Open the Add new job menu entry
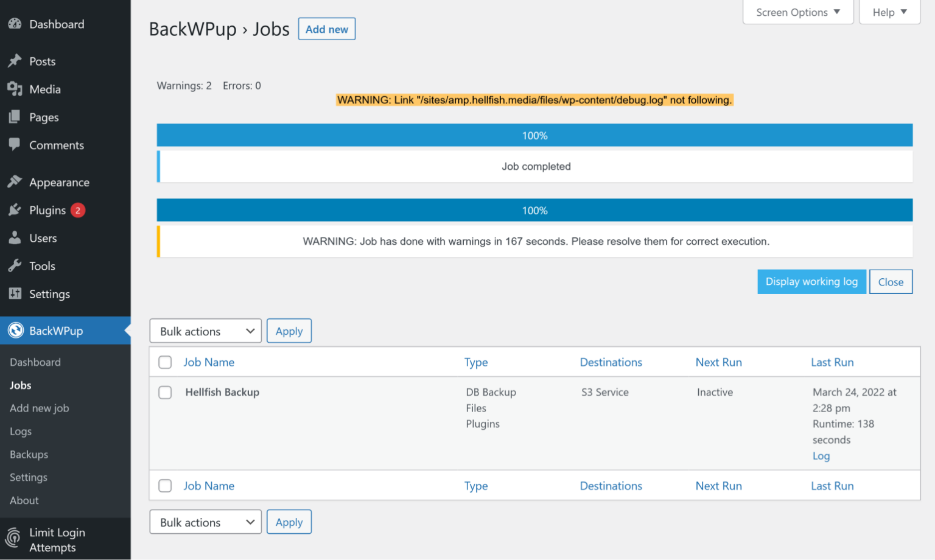The width and height of the screenshot is (935, 560). pyautogui.click(x=39, y=408)
